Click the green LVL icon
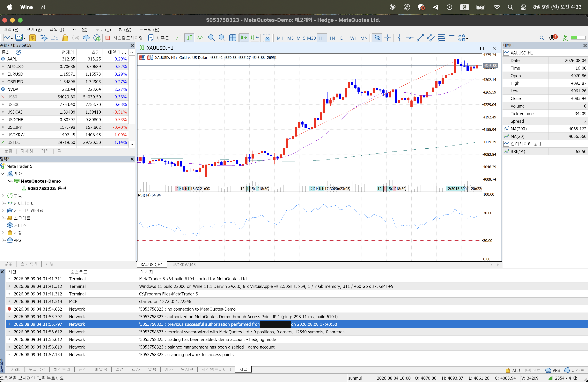Screen dimensions: 588x382 tap(565, 38)
